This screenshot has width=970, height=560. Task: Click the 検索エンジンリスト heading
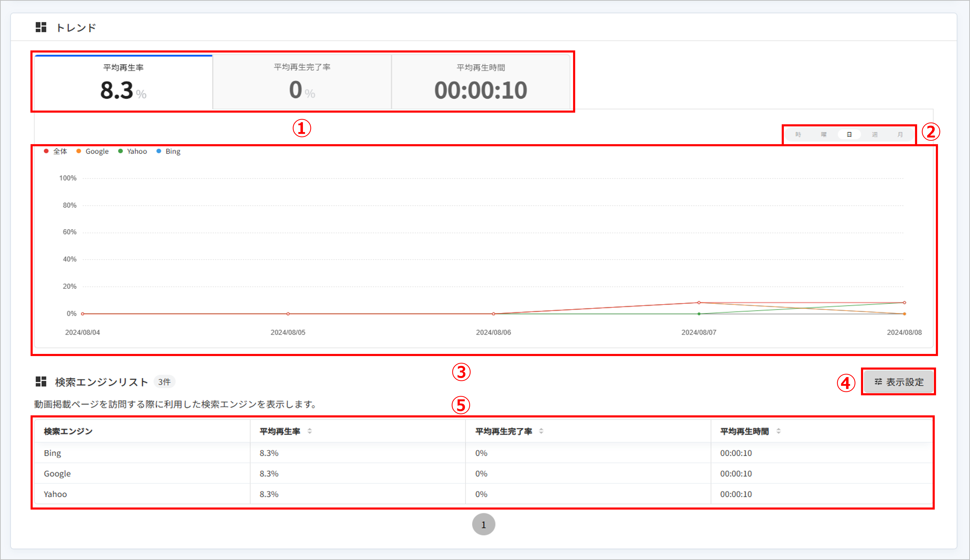coord(102,382)
